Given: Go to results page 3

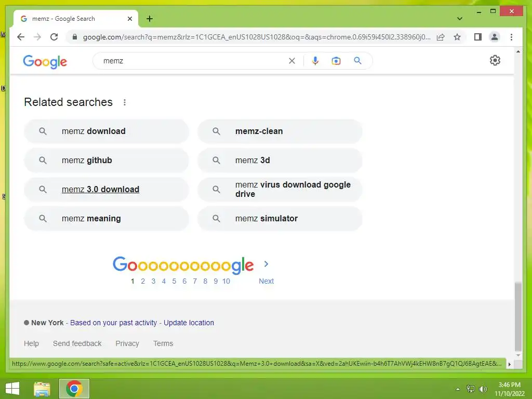Looking at the screenshot, I should coord(153,281).
